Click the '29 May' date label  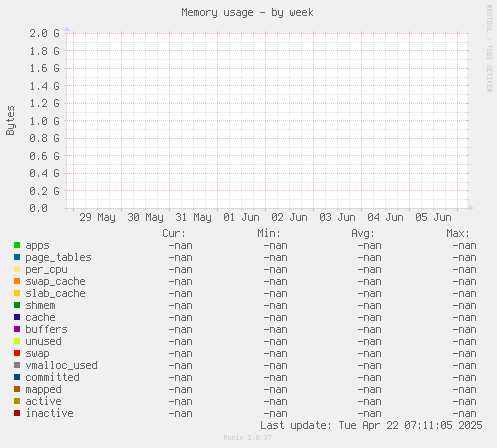click(97, 218)
